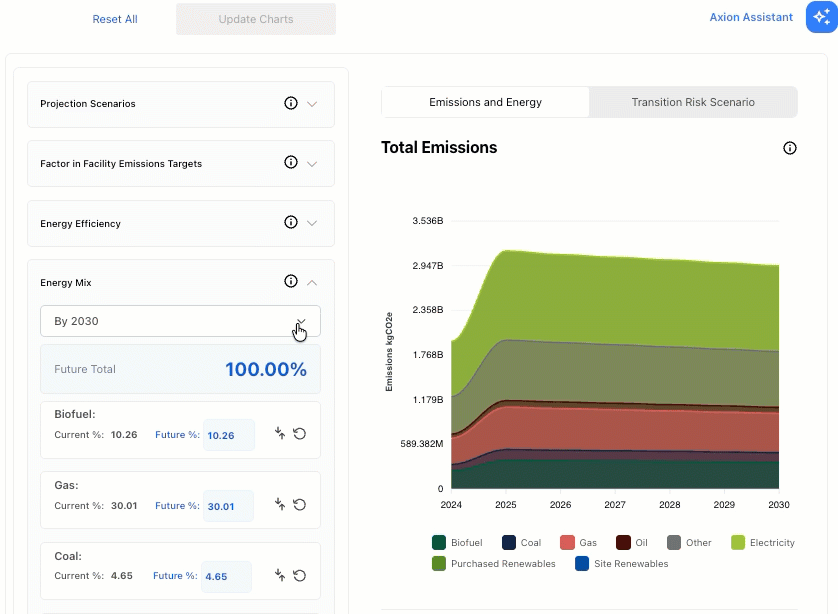Switch to Transition Risk Scenario tab
Screen dimensions: 838x614
click(693, 102)
